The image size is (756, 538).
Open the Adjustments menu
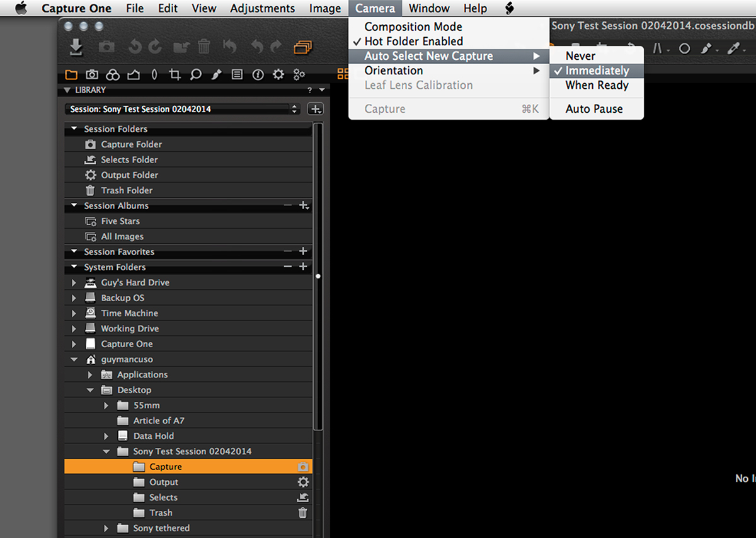tap(262, 8)
